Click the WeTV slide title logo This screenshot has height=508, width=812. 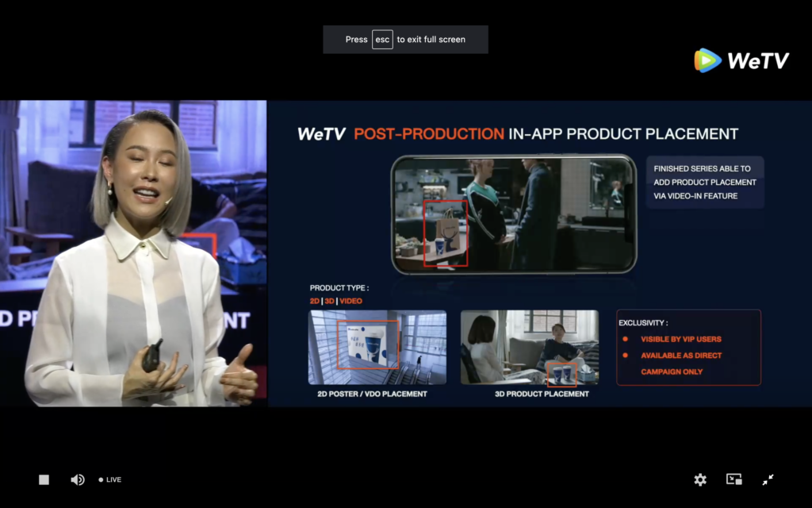pyautogui.click(x=321, y=134)
